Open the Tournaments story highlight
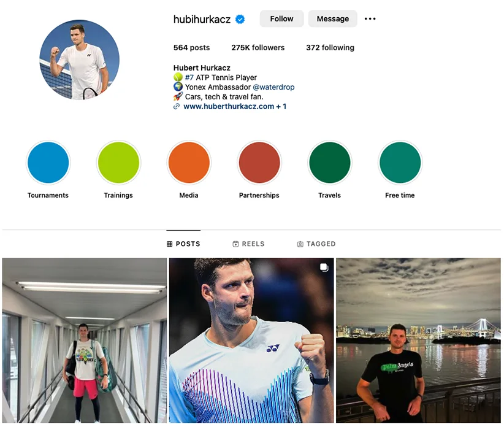The image size is (504, 424). 48,163
